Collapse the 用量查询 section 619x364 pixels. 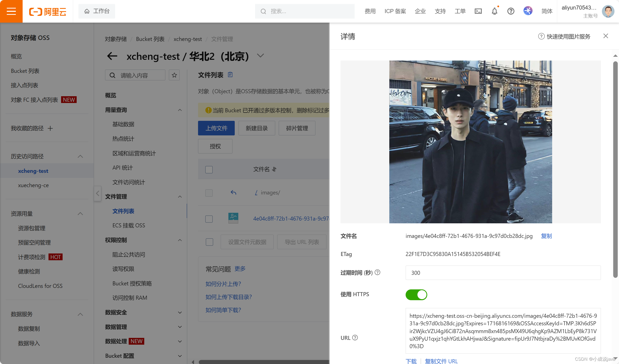click(180, 110)
